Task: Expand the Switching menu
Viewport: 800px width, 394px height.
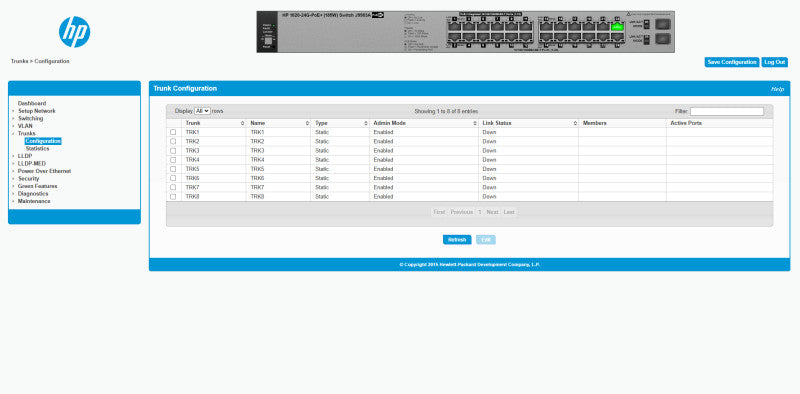Action: coord(31,118)
